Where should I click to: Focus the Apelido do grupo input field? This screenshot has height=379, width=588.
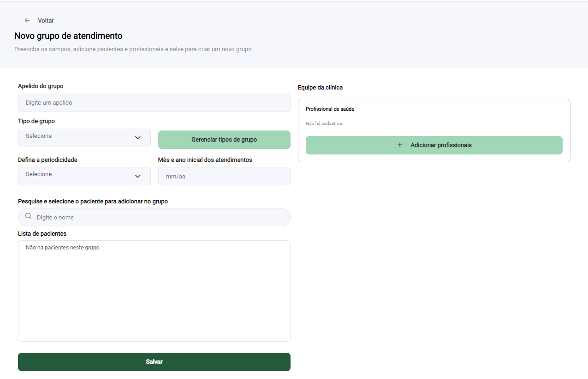coord(154,103)
